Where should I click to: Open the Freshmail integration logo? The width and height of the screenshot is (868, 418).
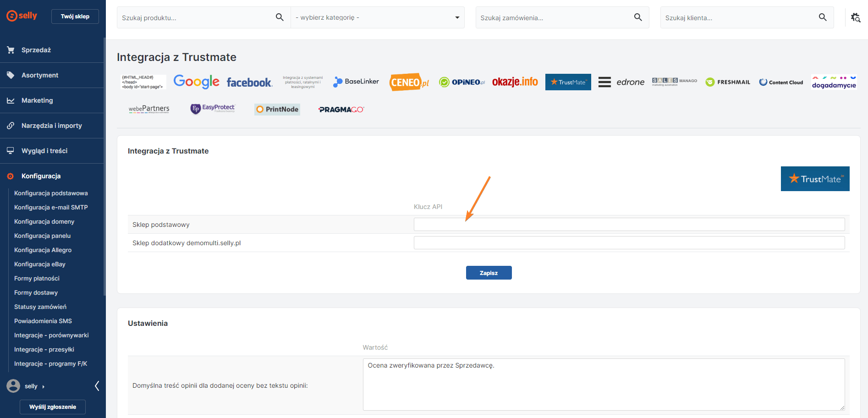pos(728,82)
